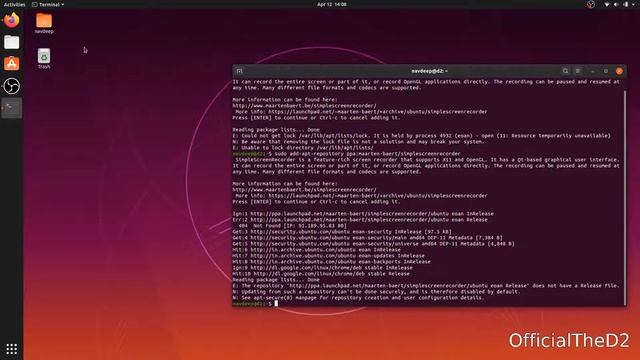Click 'N: See apt-secure(8) manpage' line
Viewport: 640px width, 360px height.
coord(358,298)
